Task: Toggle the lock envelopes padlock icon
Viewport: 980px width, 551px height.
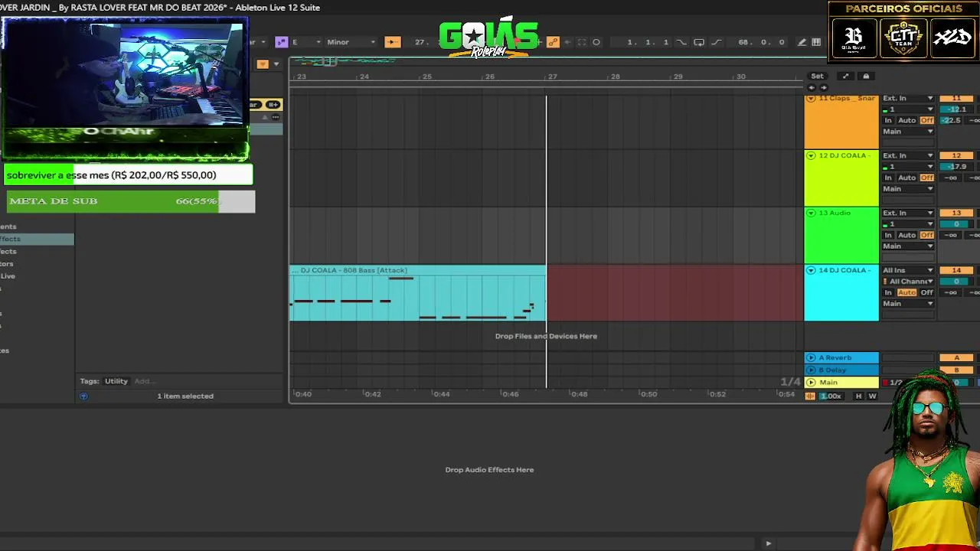Action: 866,76
